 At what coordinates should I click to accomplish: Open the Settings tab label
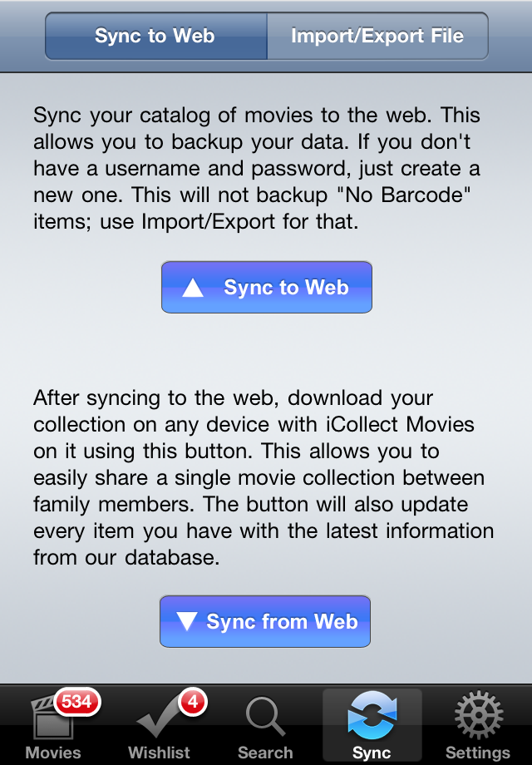pyautogui.click(x=478, y=753)
